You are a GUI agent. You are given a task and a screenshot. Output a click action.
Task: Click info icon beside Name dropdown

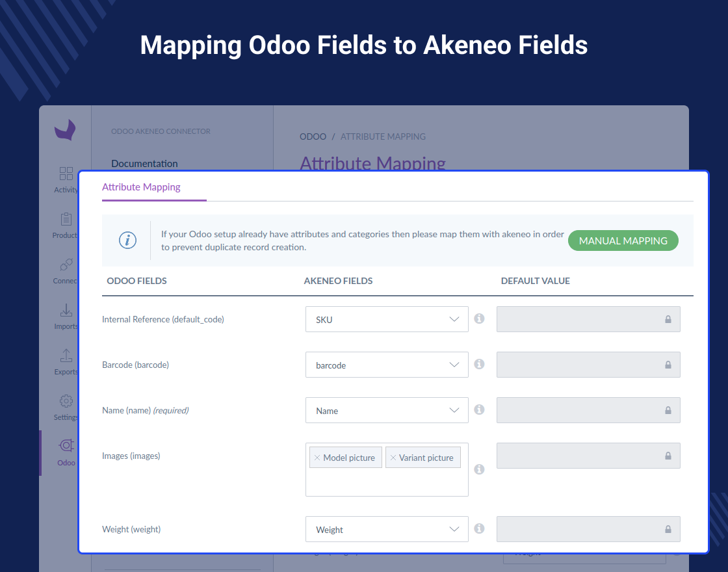click(x=479, y=409)
